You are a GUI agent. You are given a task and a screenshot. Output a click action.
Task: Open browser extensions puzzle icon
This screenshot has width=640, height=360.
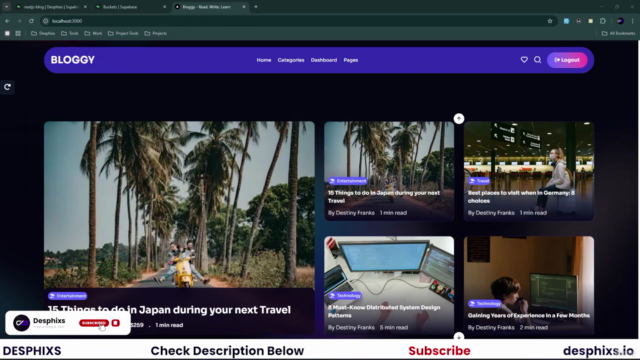(x=603, y=21)
